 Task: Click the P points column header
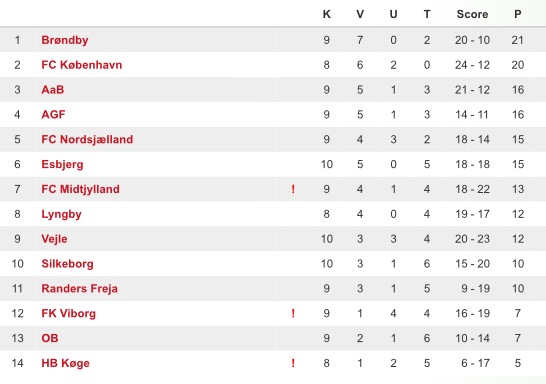pyautogui.click(x=518, y=14)
